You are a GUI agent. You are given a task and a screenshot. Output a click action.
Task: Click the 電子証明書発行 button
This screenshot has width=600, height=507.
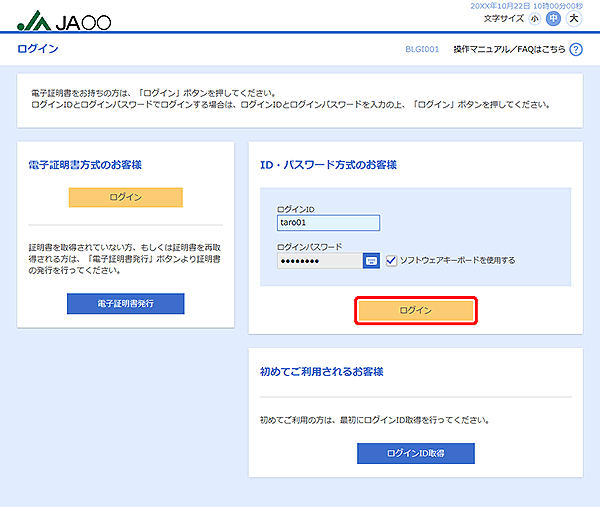pos(126,303)
